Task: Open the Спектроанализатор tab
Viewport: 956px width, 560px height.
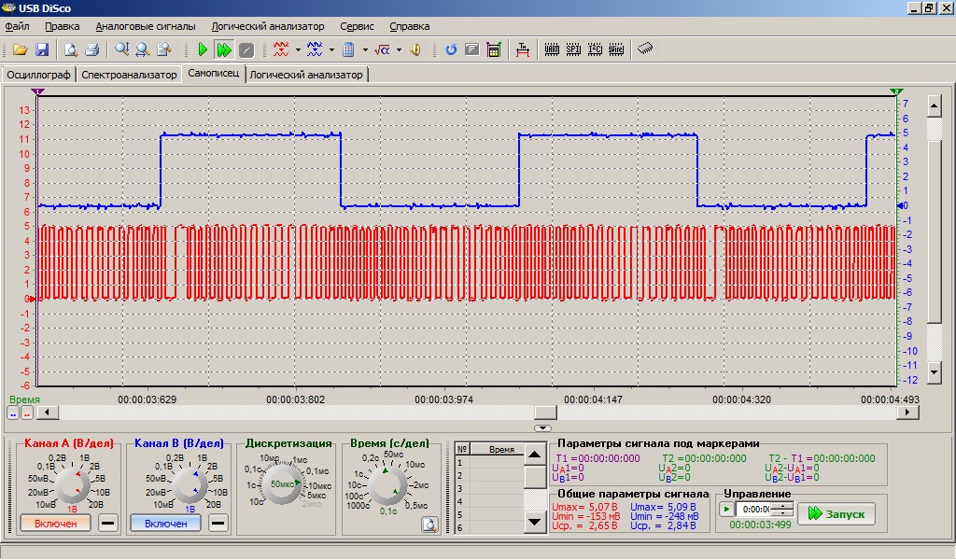Action: (x=129, y=75)
